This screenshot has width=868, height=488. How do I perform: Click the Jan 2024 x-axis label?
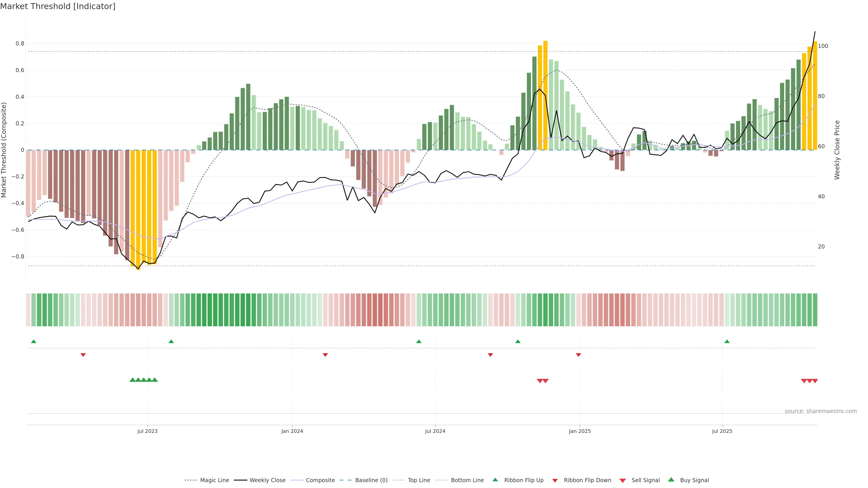(292, 431)
